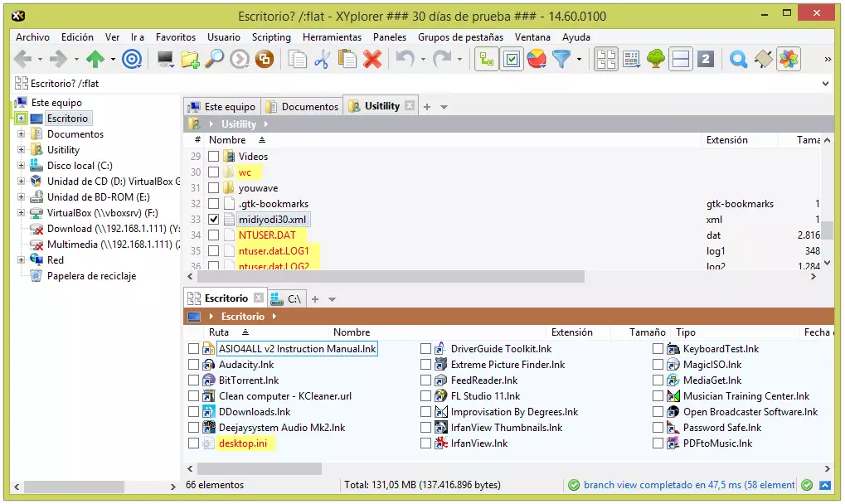Image resolution: width=845 pixels, height=504 pixels.
Task: Uncheck the midiyodi30.xml checkbox
Action: tap(214, 220)
